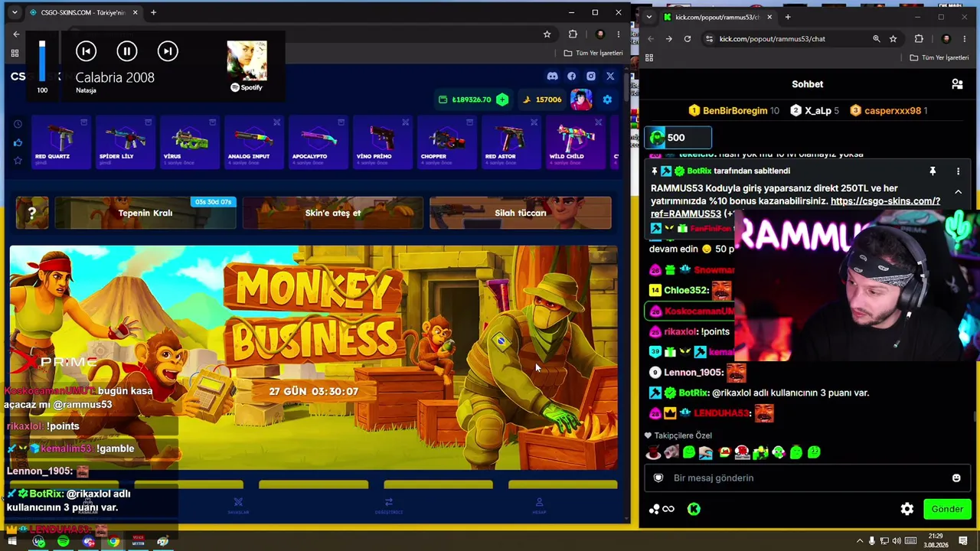Screen dimensions: 980x551
Task: Send message with the Gönder button
Action: (x=947, y=509)
